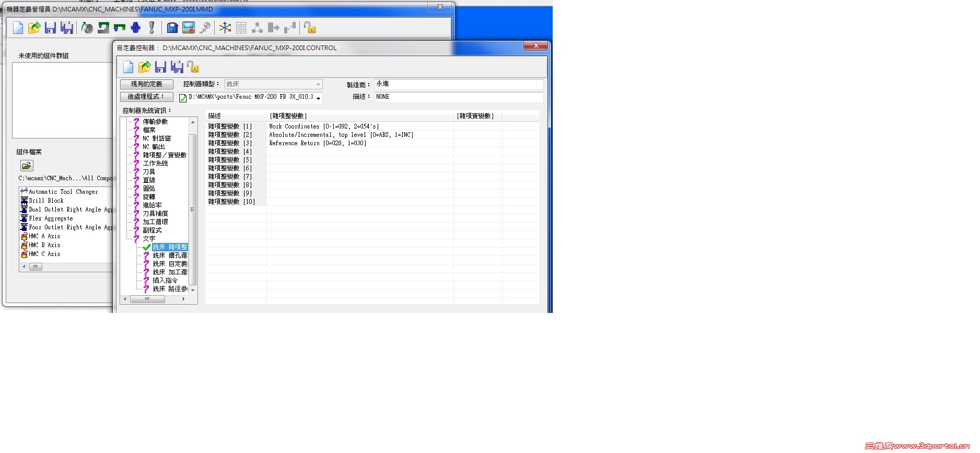The image size is (980, 453).
Task: Select 檔案 in the control topics tree
Action: (149, 130)
